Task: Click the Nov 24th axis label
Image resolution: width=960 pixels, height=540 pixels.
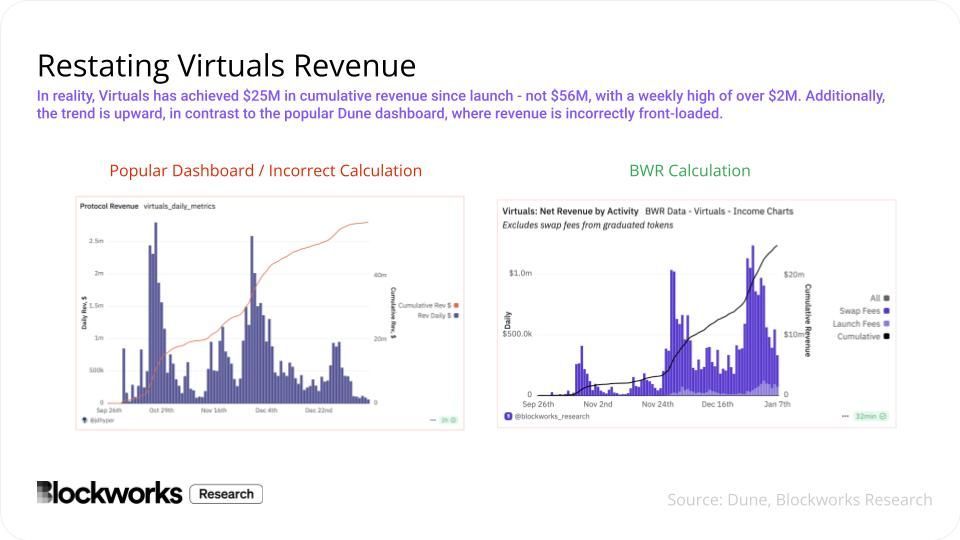Action: click(658, 404)
